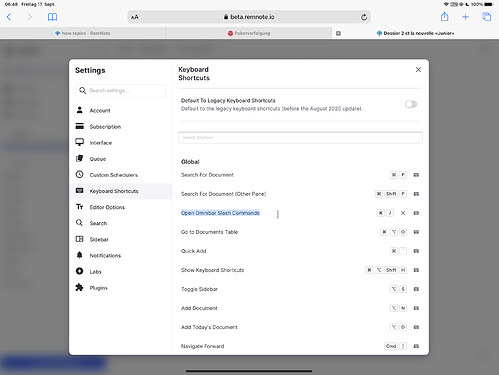The width and height of the screenshot is (499, 375).
Task: Click the Search settings field
Action: pyautogui.click(x=121, y=90)
